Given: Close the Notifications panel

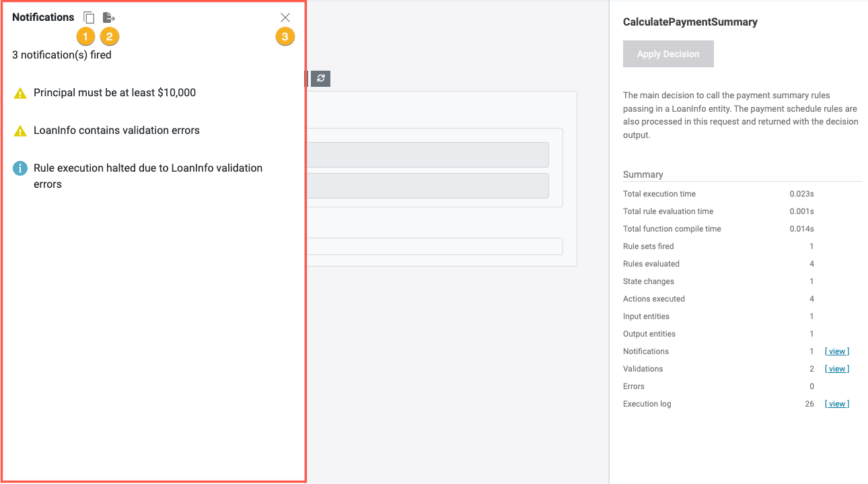Looking at the screenshot, I should pyautogui.click(x=285, y=18).
